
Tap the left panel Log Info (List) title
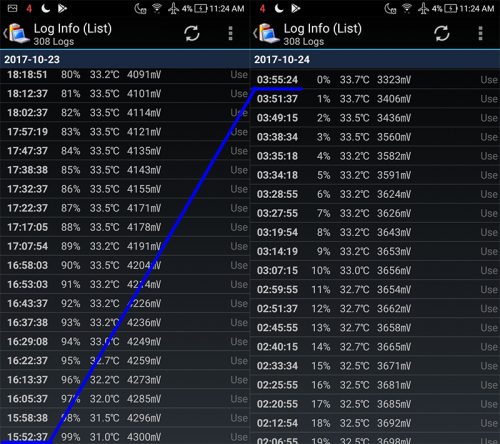click(73, 29)
